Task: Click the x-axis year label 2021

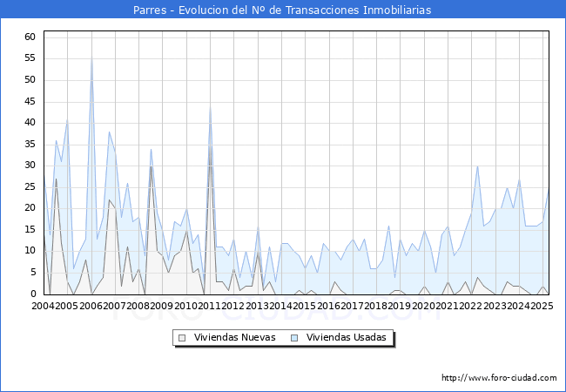Action: [x=448, y=306]
